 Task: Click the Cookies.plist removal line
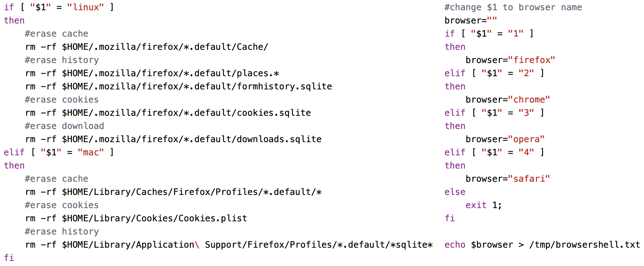point(136,218)
